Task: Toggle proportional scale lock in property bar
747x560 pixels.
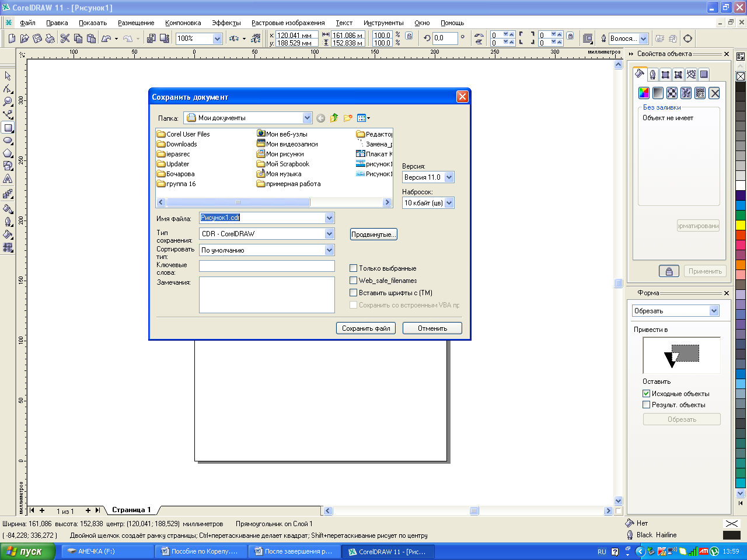Action: pyautogui.click(x=409, y=36)
